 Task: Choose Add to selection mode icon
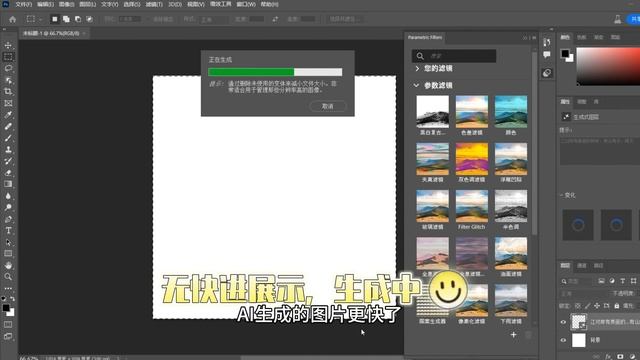point(66,19)
